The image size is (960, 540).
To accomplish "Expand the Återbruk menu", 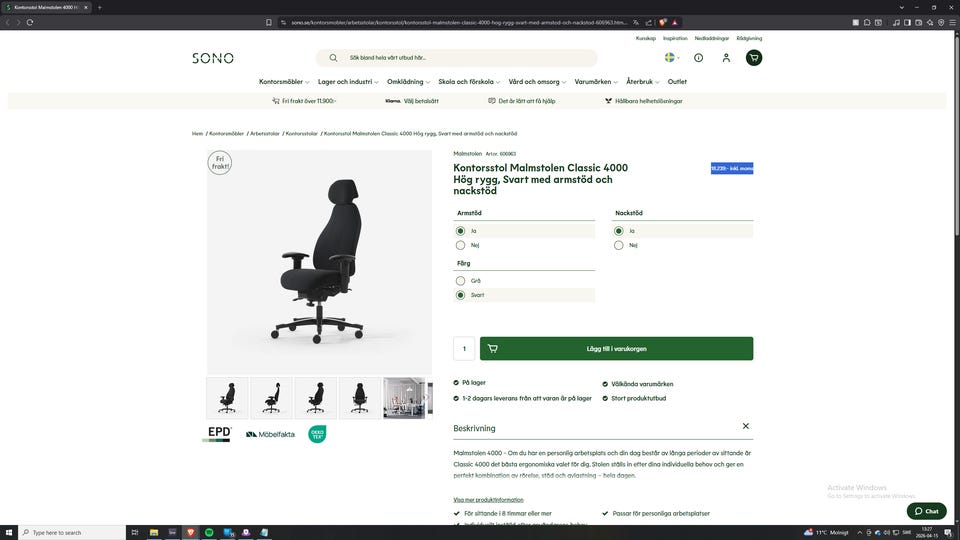I will pyautogui.click(x=642, y=81).
